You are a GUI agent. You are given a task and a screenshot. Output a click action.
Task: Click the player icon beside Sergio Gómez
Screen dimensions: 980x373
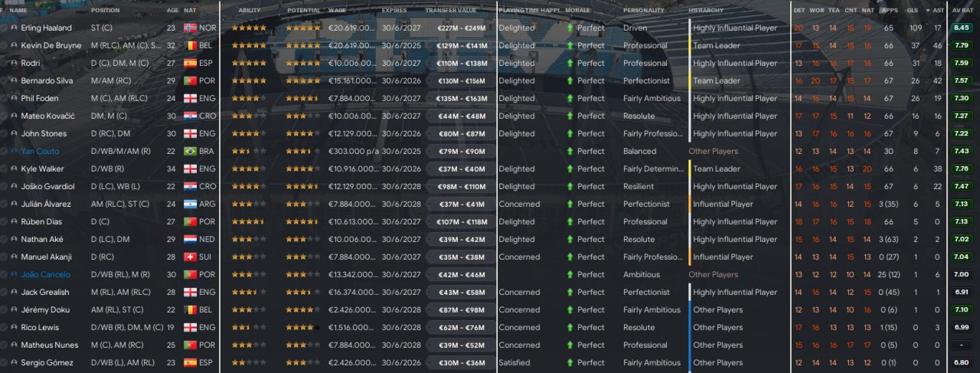pyautogui.click(x=14, y=362)
